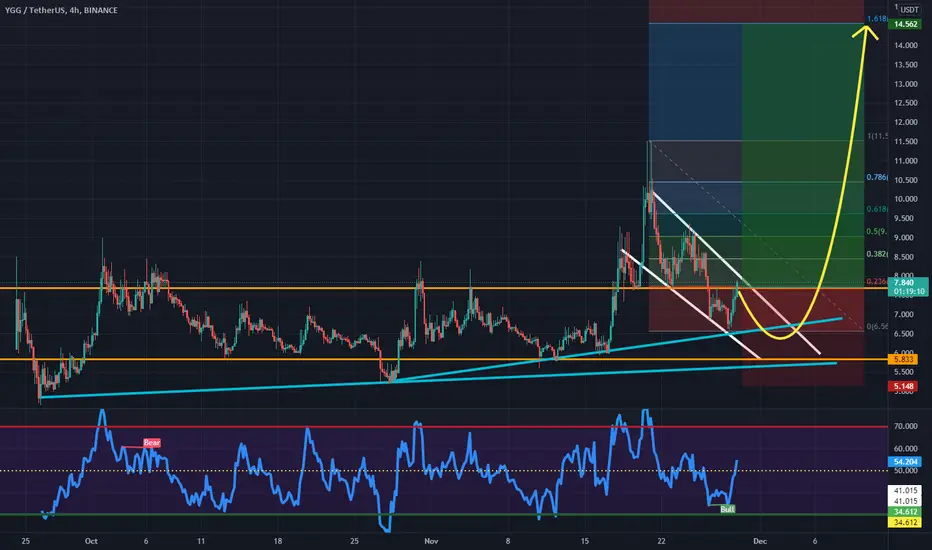Image resolution: width=932 pixels, height=550 pixels.
Task: Select the orange 5.833 price label
Action: tap(903, 360)
